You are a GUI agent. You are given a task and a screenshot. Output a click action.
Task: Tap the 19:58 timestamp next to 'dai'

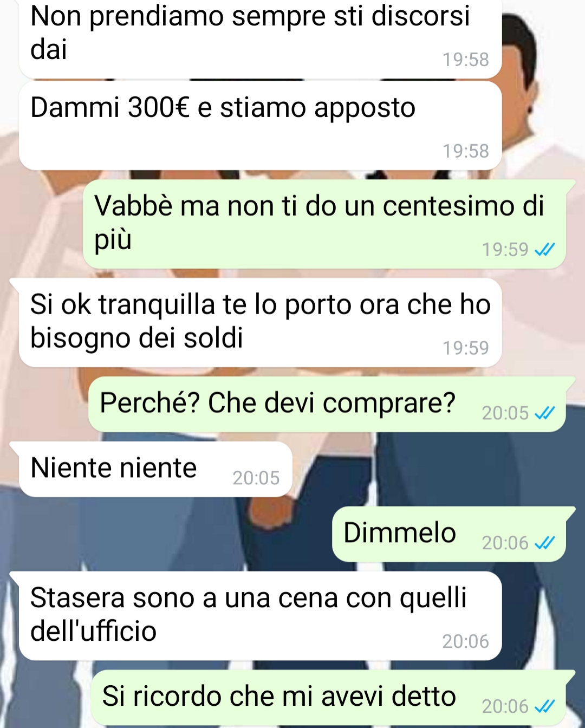coord(465,60)
